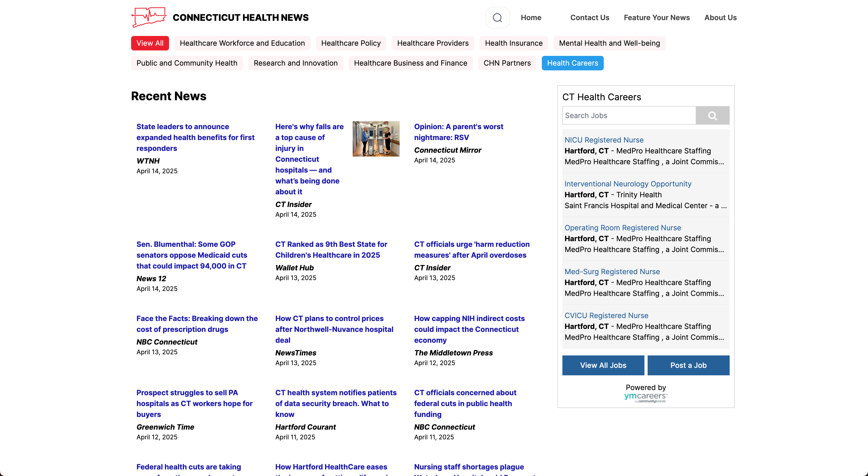
Task: Open the site search magnifier icon
Action: point(497,18)
